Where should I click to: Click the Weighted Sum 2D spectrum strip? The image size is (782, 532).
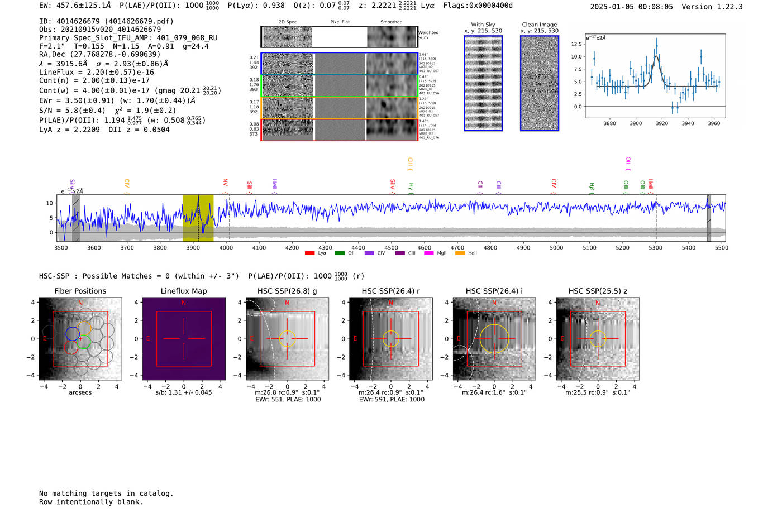pos(339,37)
